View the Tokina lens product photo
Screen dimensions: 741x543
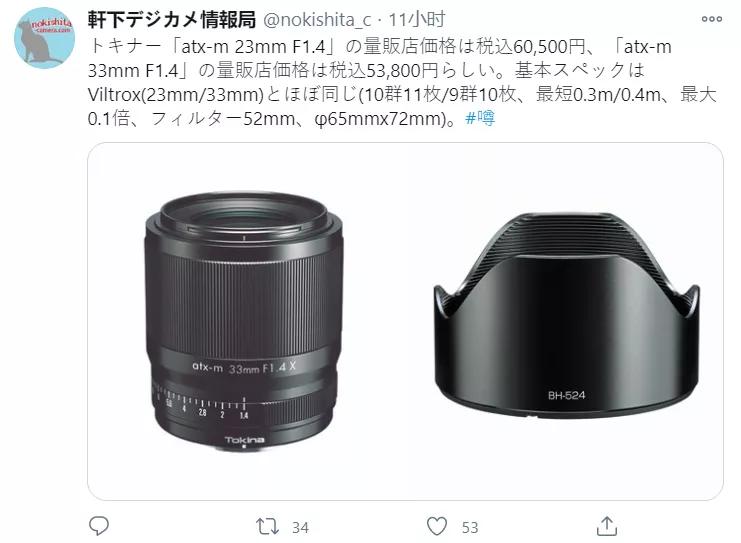(244, 321)
